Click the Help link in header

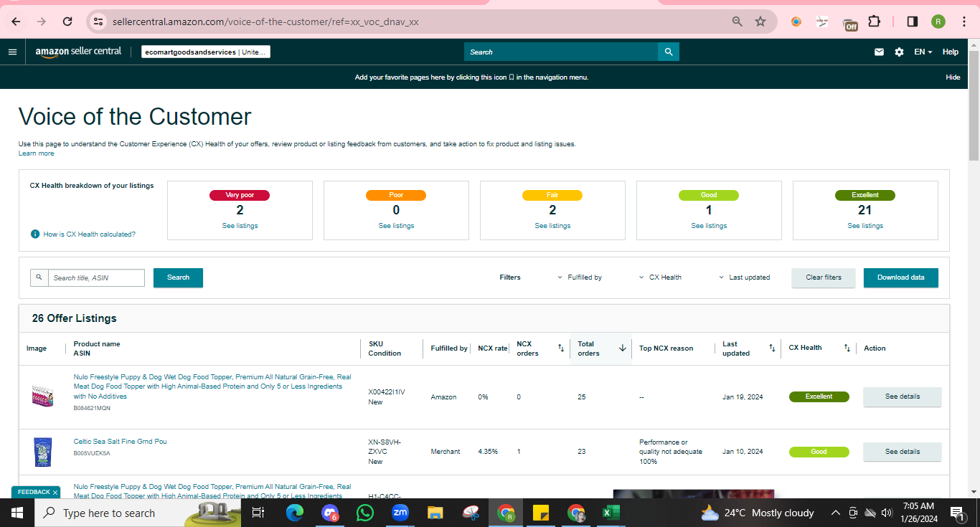(951, 52)
